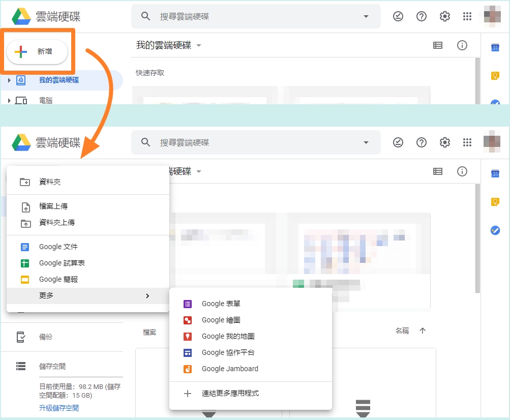Choose 資料夾 to create a new folder
The image size is (510, 420).
coord(88,182)
